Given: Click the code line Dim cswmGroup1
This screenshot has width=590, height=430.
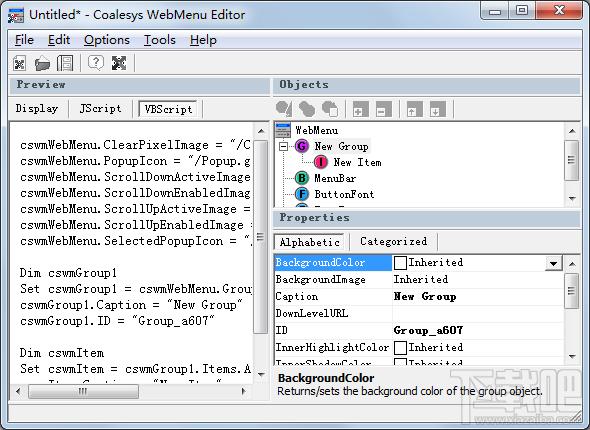Looking at the screenshot, I should point(68,273).
